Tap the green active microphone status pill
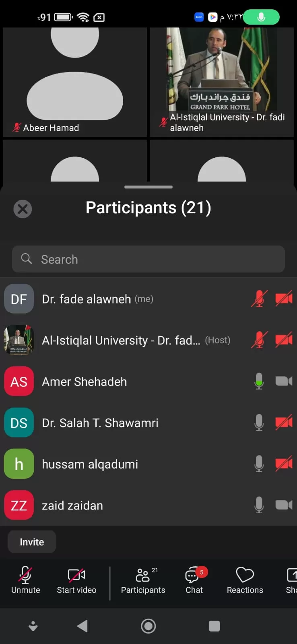The image size is (297, 644). pos(261,17)
